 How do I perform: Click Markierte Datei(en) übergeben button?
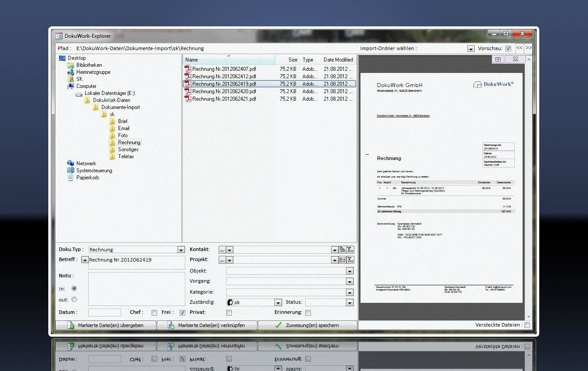[x=105, y=325]
